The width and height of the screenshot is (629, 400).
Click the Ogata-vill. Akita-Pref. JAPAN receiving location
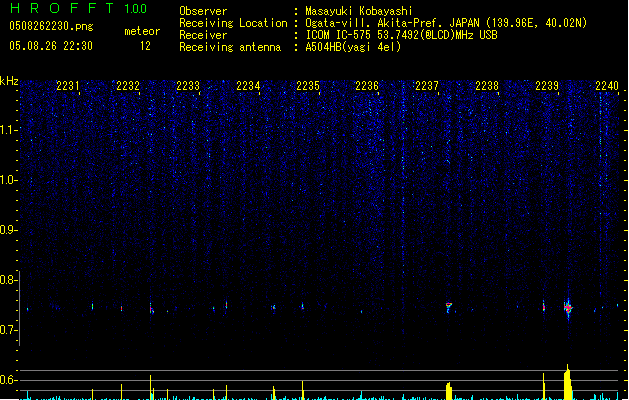point(446,23)
